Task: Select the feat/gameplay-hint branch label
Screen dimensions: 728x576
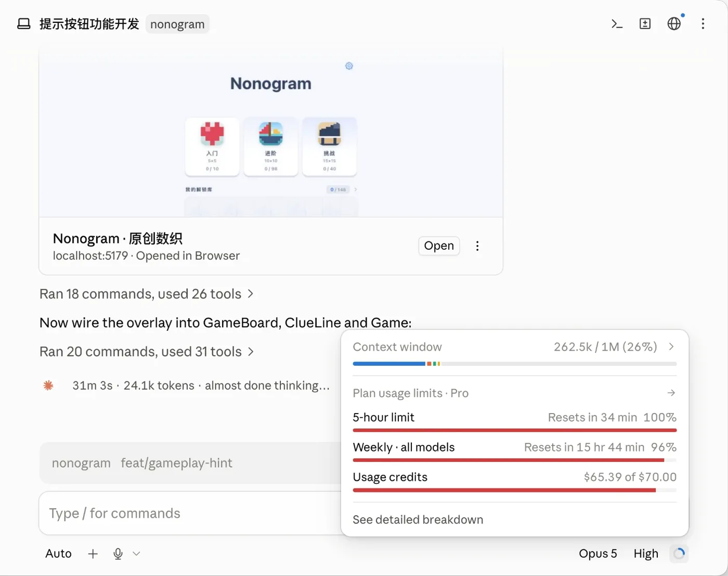Action: click(x=177, y=463)
